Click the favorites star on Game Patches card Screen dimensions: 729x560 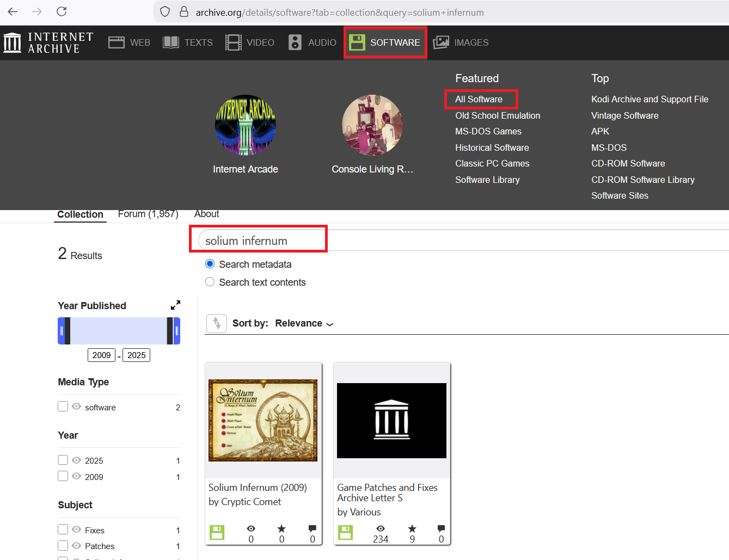point(412,528)
